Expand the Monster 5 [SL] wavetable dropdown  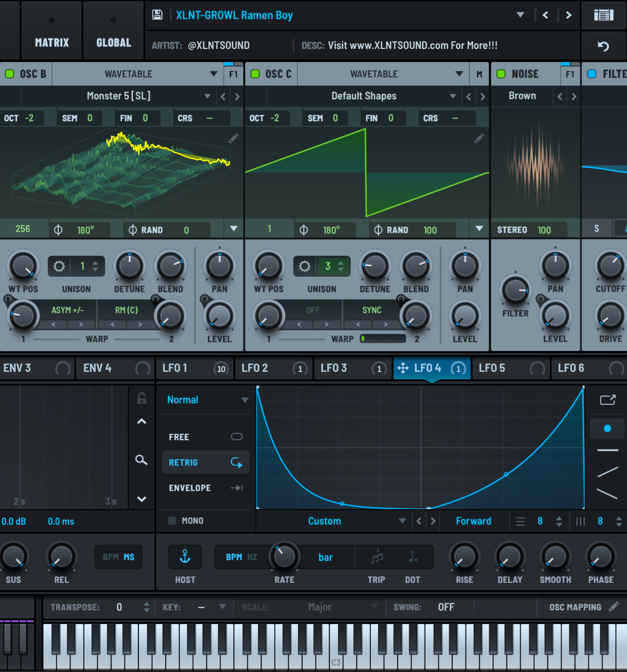[x=208, y=96]
